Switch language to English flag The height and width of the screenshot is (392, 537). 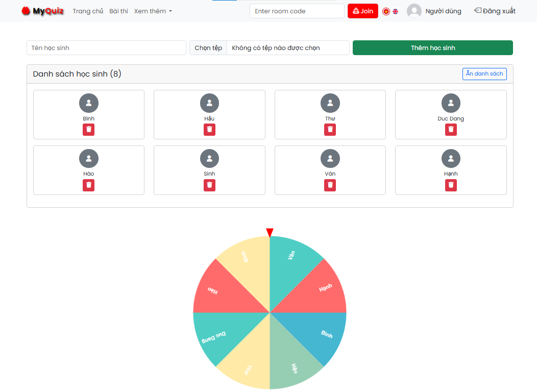395,11
